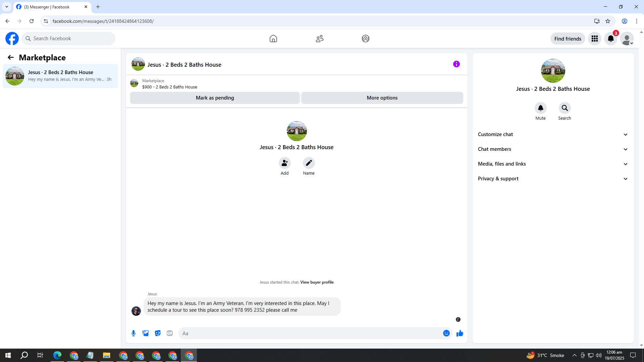The image size is (644, 362).
Task: Open the Friends tab in top navigation
Action: [319, 39]
